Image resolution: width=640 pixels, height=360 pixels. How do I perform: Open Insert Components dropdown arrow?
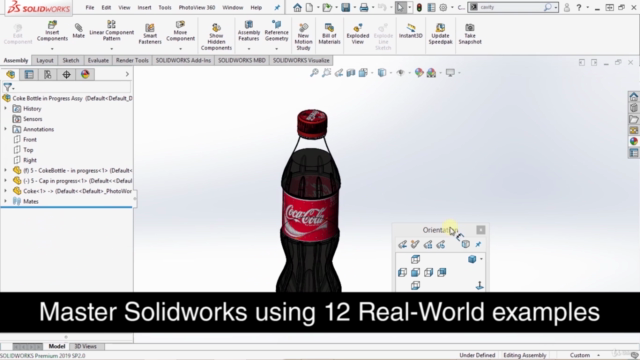pyautogui.click(x=52, y=49)
